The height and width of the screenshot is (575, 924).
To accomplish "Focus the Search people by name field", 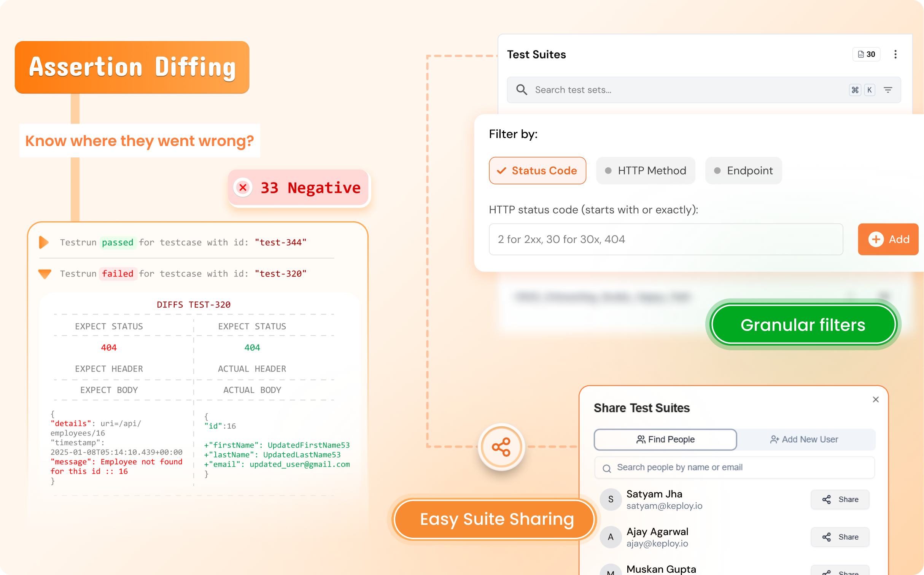I will coord(734,467).
